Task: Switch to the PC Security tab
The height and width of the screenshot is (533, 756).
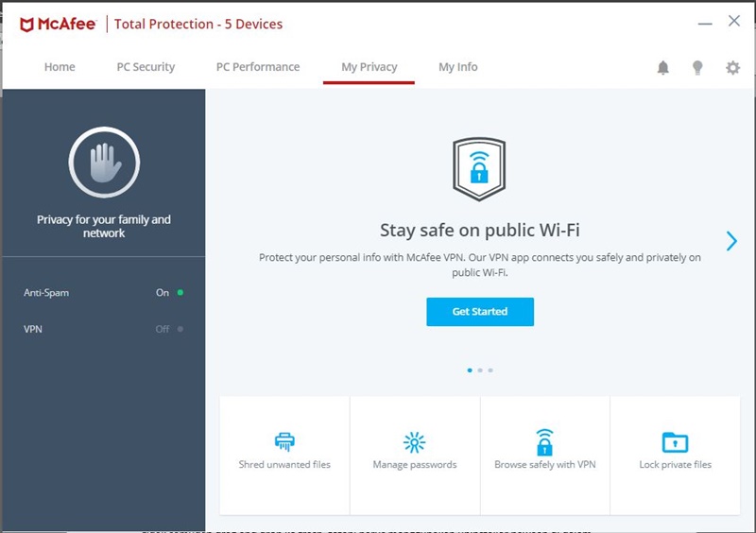Action: 146,67
